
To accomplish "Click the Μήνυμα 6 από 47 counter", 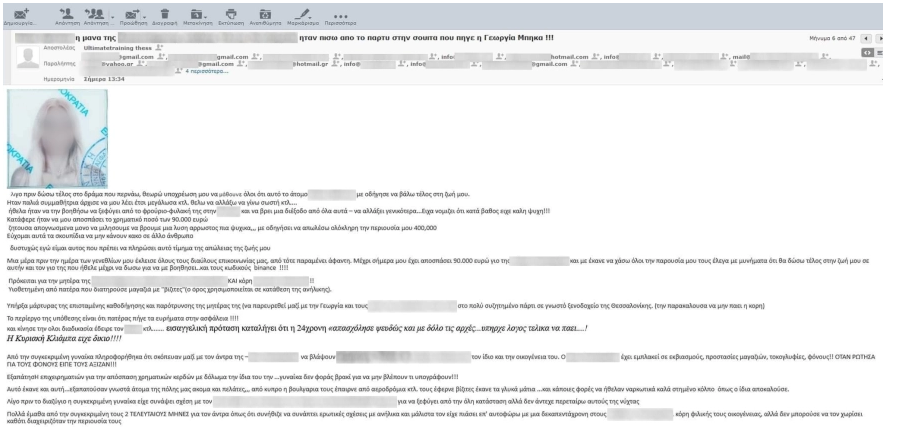I will click(832, 38).
